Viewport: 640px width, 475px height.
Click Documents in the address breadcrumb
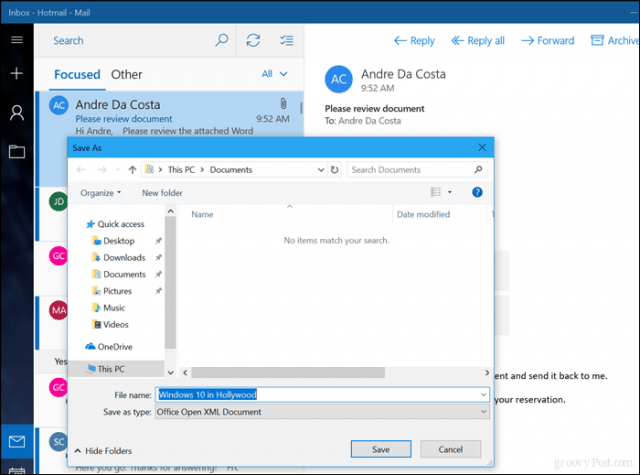tap(231, 169)
